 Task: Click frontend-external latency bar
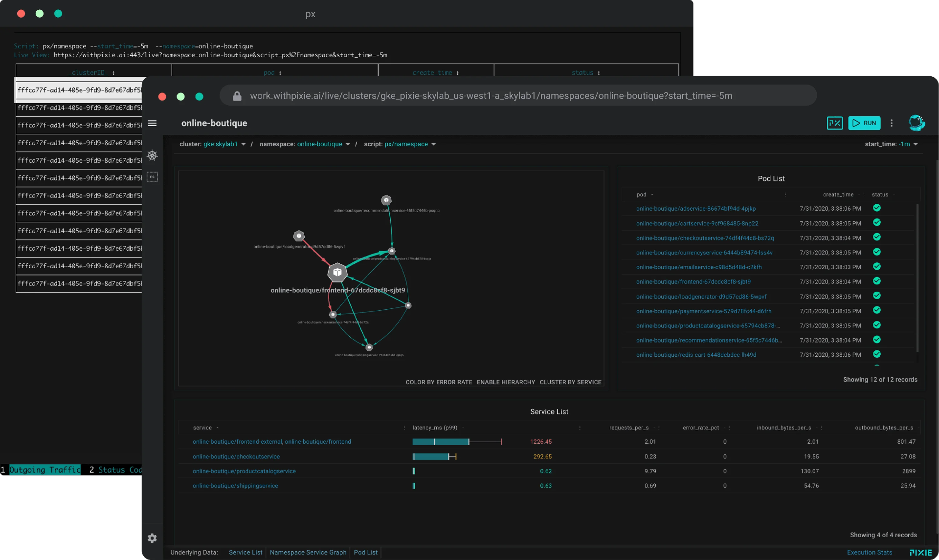click(x=457, y=442)
